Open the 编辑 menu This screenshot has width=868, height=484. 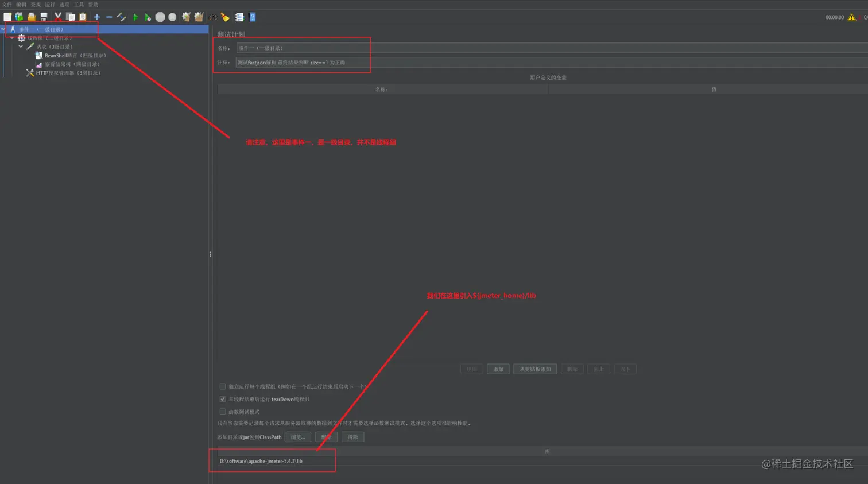(21, 5)
